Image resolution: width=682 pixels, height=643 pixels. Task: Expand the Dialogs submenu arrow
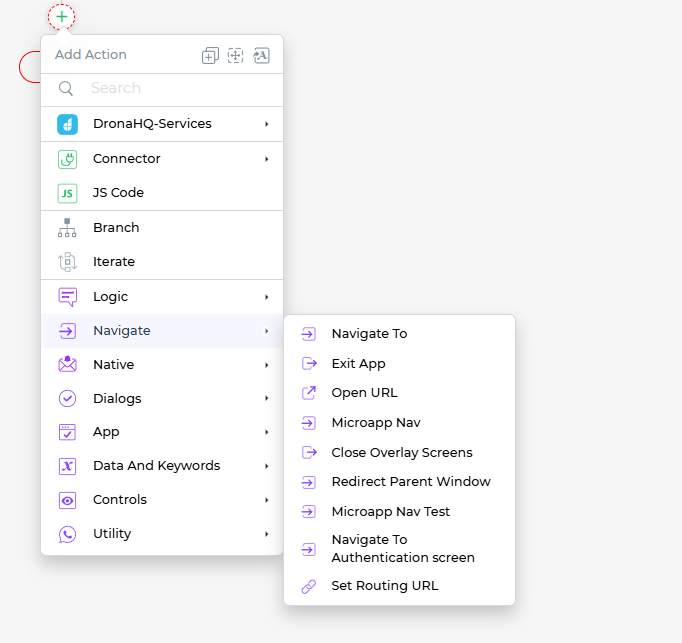(267, 399)
